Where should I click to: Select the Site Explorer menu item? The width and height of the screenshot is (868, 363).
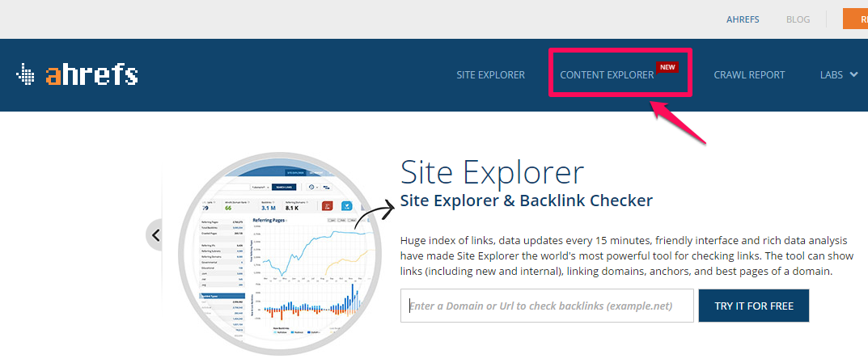tap(490, 74)
